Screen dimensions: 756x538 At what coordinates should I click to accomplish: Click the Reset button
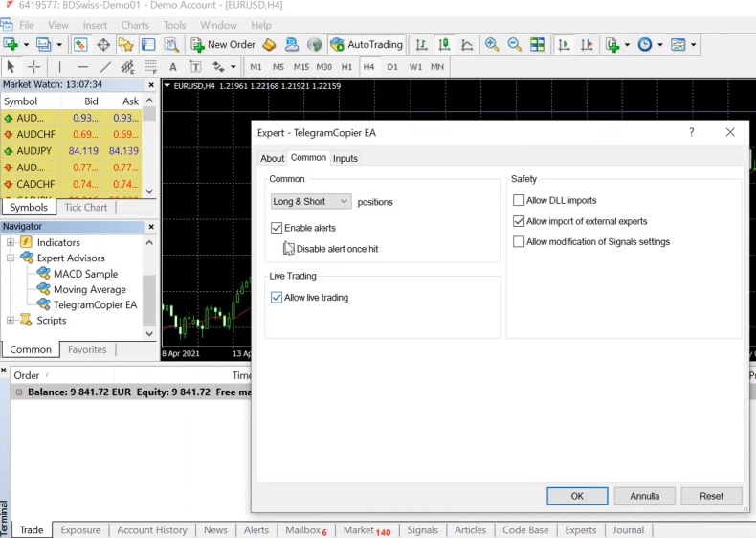coord(711,496)
